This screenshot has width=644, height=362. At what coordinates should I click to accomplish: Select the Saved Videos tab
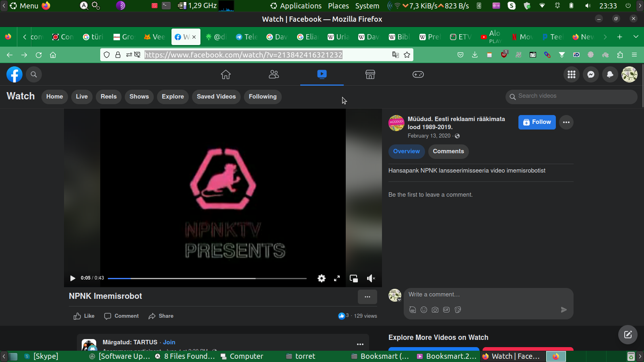[x=216, y=97]
